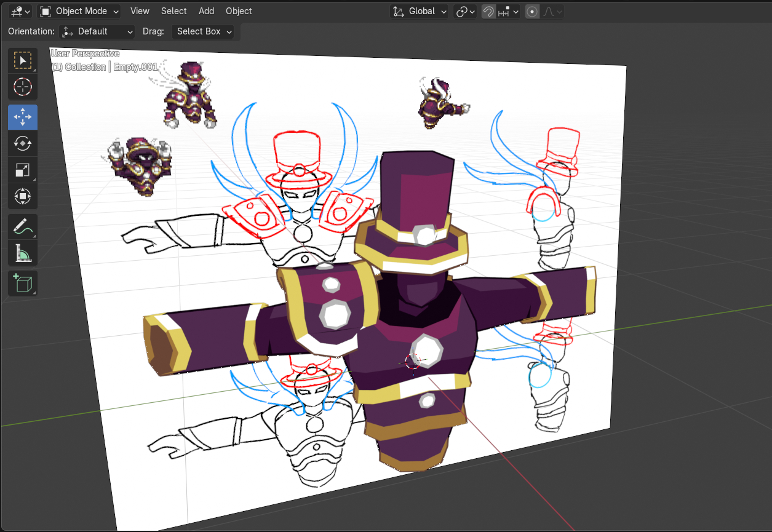Open the Object menu

[x=239, y=11]
